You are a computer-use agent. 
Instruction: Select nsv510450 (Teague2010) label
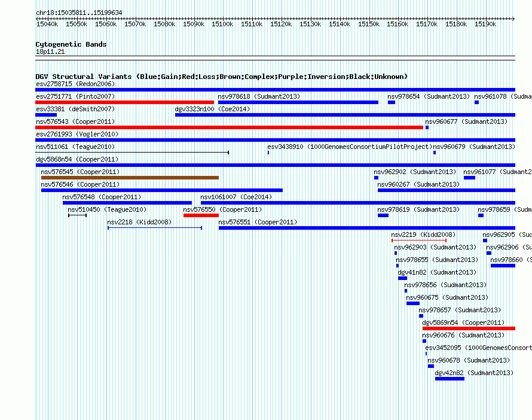click(x=107, y=209)
